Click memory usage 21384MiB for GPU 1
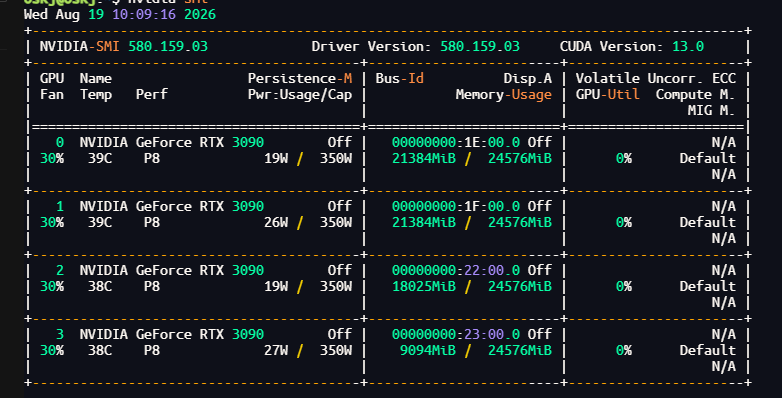Image resolution: width=782 pixels, height=398 pixels. (x=424, y=222)
